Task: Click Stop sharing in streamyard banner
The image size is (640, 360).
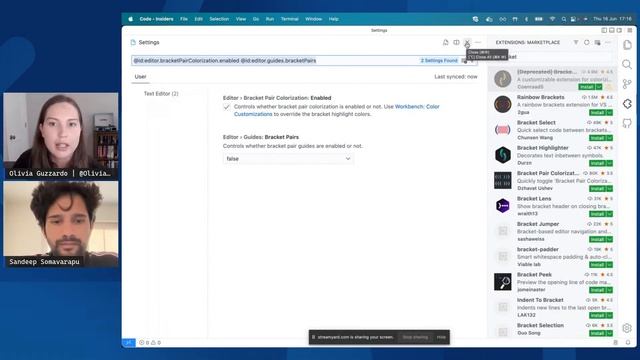Action: click(415, 337)
